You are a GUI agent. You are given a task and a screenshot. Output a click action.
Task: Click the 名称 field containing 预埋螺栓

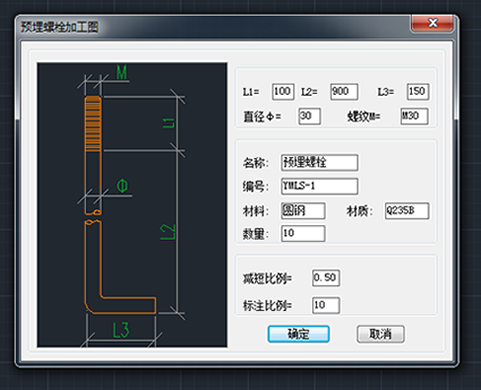tap(319, 163)
